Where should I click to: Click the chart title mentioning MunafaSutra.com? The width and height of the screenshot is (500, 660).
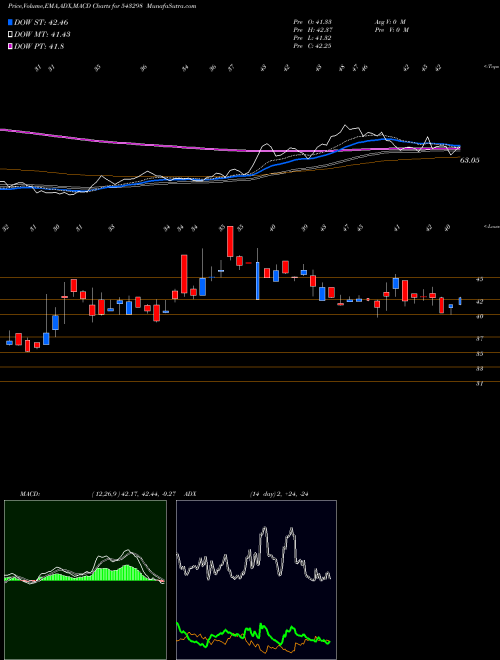coord(102,6)
